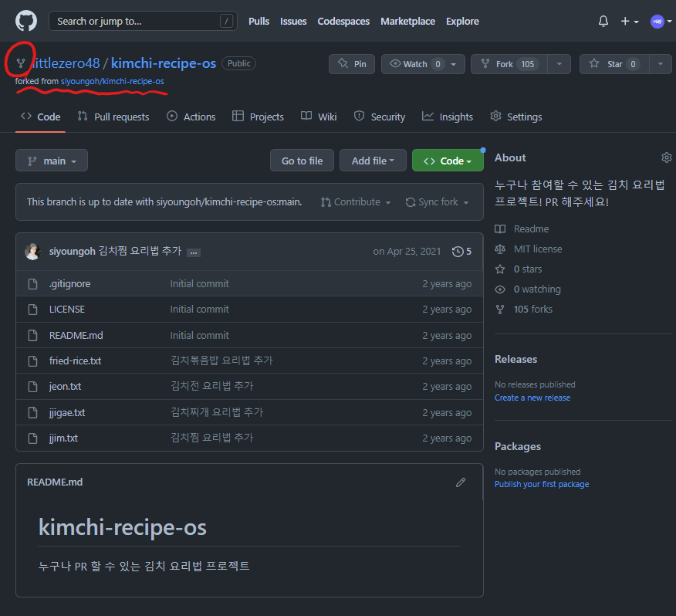This screenshot has width=676, height=616.
Task: Open the main branch selector
Action: [x=52, y=161]
